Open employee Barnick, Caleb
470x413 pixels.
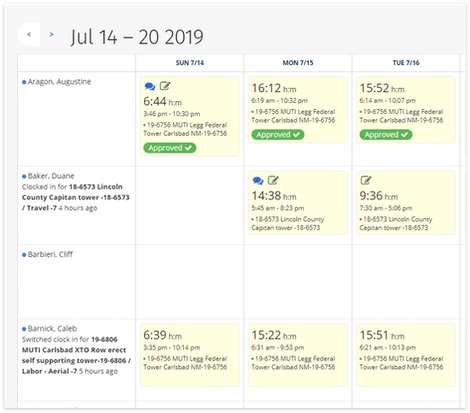pos(52,329)
